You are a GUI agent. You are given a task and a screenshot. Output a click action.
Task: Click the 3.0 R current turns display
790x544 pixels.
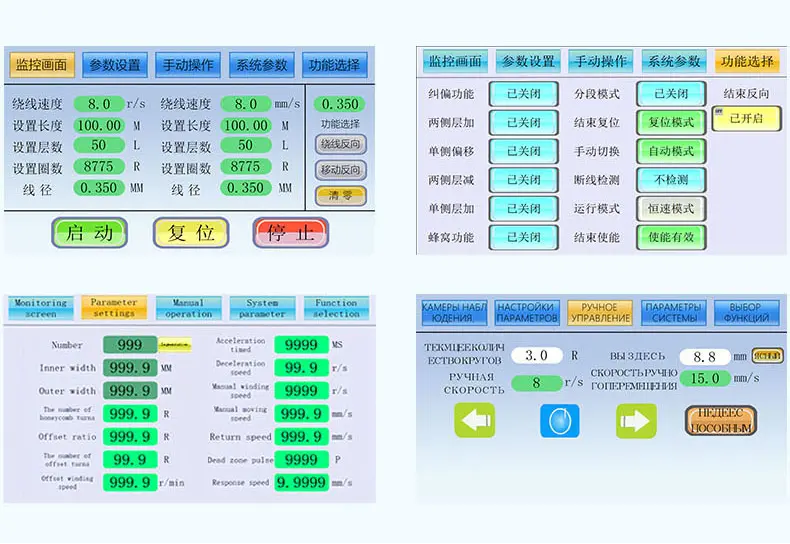tap(537, 355)
